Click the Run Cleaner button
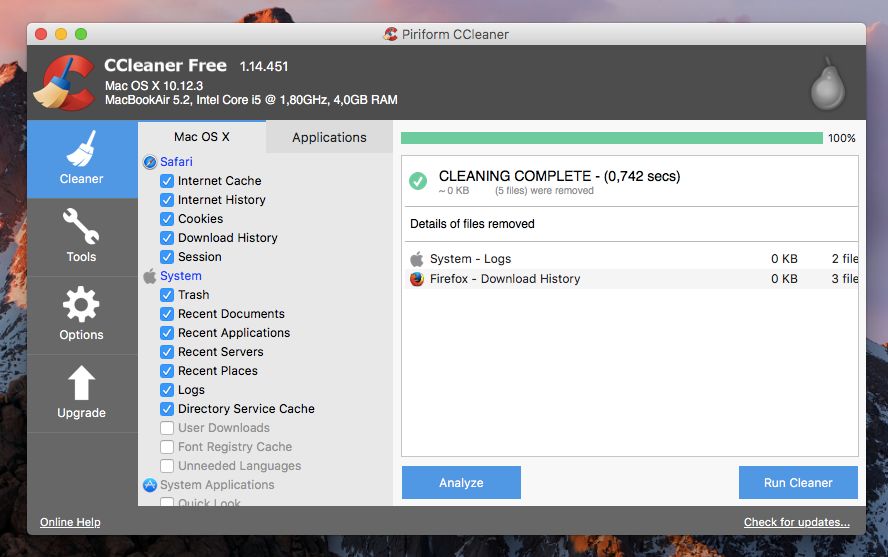This screenshot has width=888, height=557. (798, 483)
